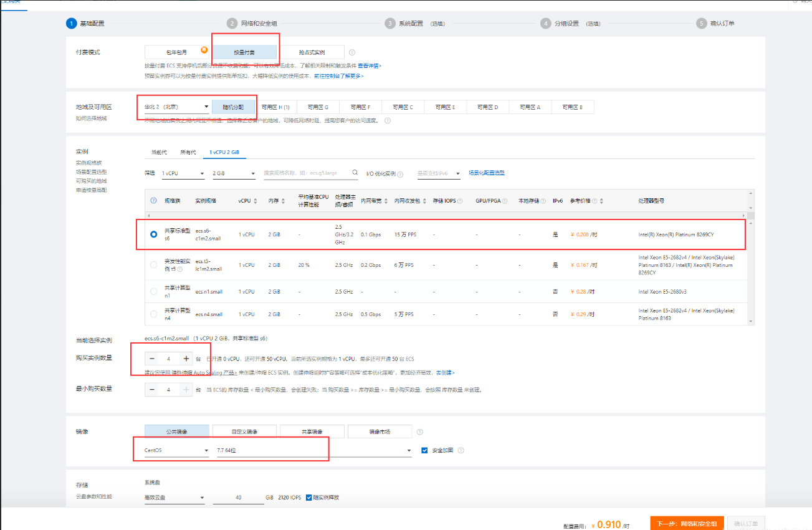Select 可用区 H zone button
The width and height of the screenshot is (812, 530).
[275, 107]
